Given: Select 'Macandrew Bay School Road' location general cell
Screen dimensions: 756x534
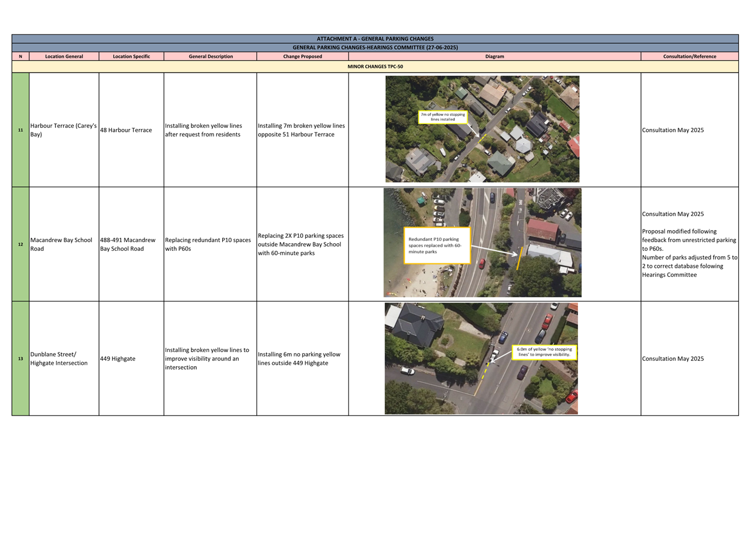Looking at the screenshot, I should (64, 244).
